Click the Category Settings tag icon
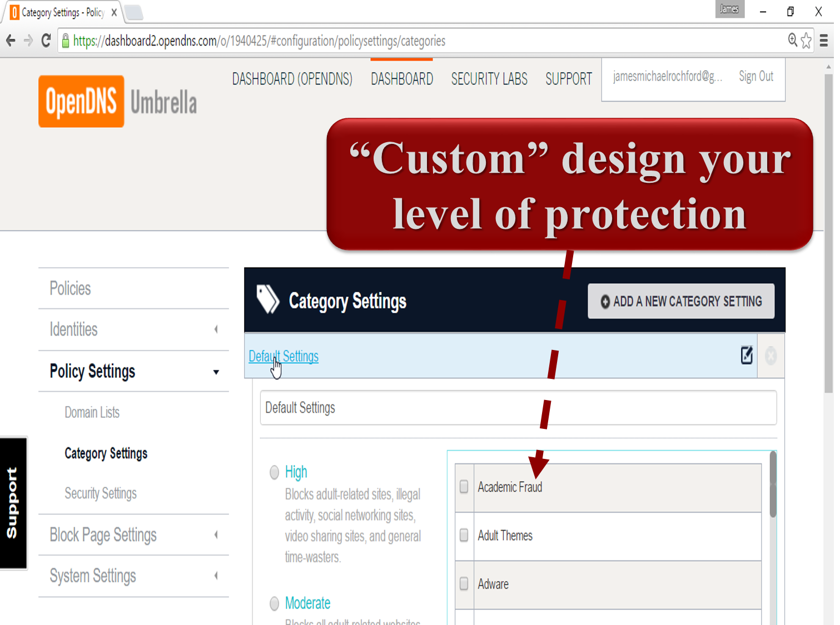 pyautogui.click(x=267, y=299)
